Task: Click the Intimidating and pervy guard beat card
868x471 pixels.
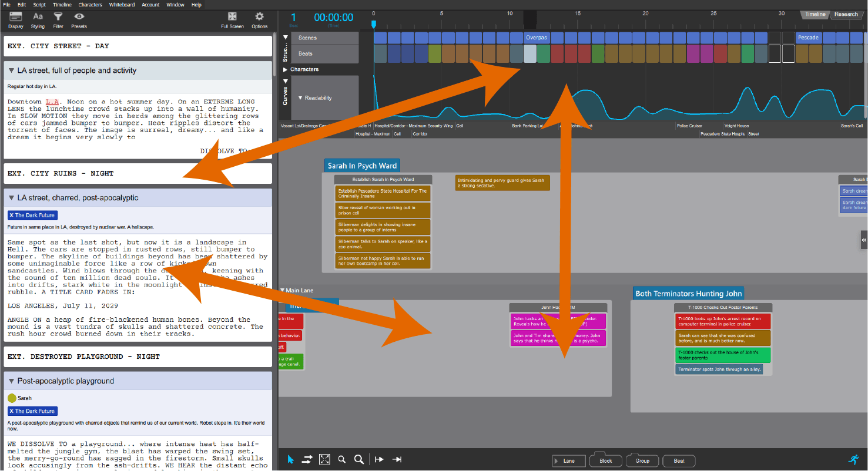Action: [x=502, y=183]
